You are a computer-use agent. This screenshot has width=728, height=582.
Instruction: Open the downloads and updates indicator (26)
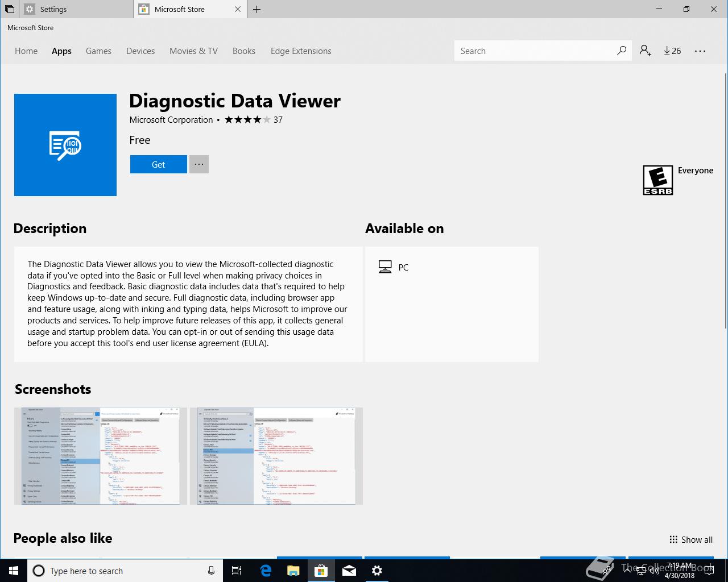tap(672, 51)
